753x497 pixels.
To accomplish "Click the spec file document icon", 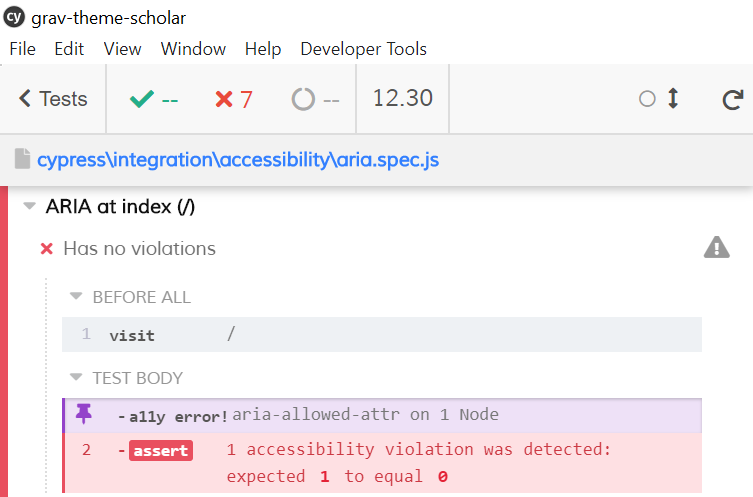I will click(x=22, y=159).
